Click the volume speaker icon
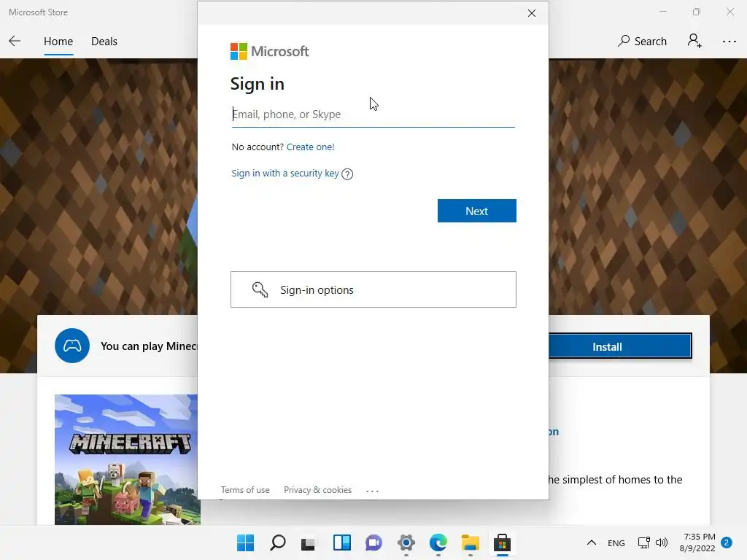The image size is (747, 560). [661, 542]
